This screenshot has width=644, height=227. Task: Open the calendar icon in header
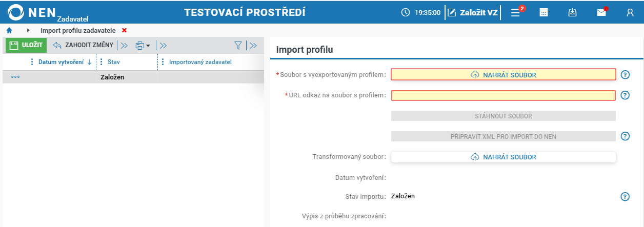pyautogui.click(x=544, y=13)
